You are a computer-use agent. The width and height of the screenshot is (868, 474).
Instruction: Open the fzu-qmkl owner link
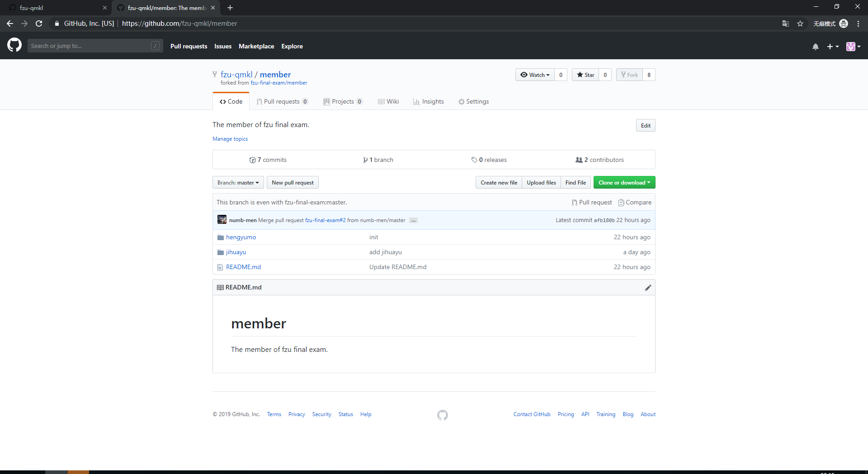(x=236, y=75)
